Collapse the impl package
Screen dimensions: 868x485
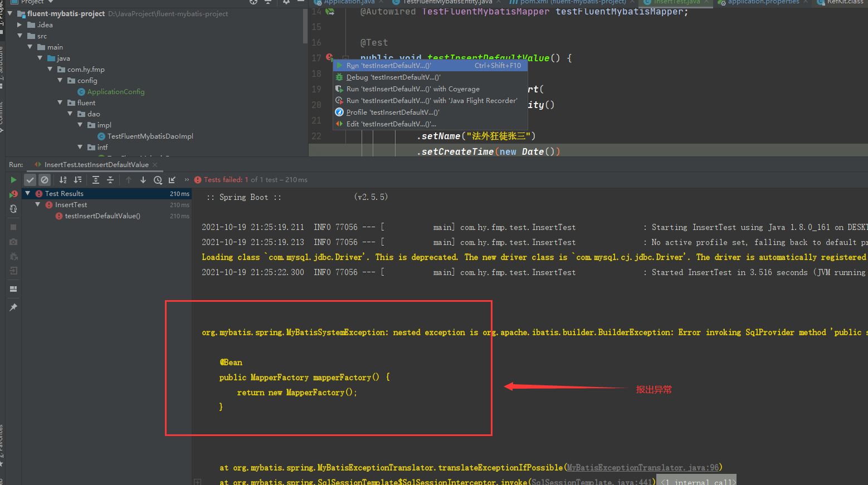[80, 125]
